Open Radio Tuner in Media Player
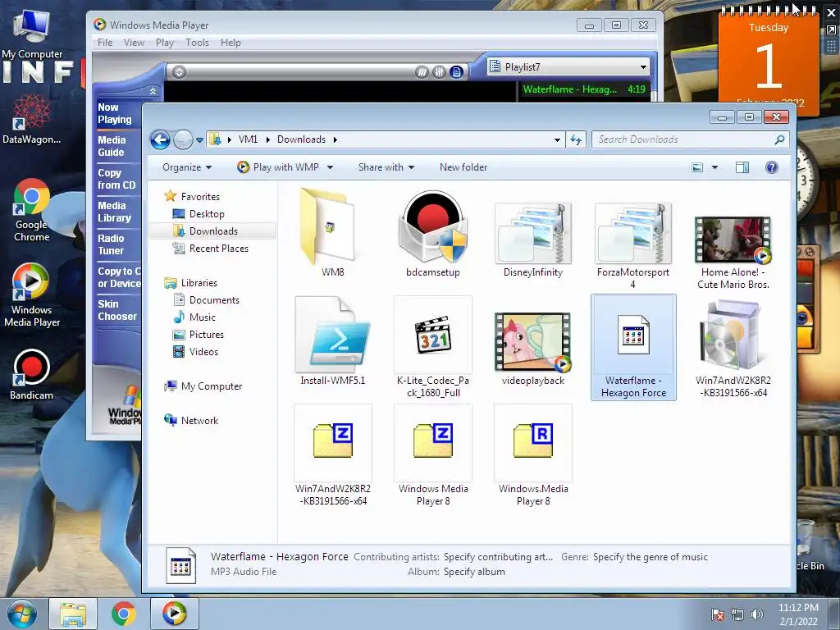 point(111,244)
